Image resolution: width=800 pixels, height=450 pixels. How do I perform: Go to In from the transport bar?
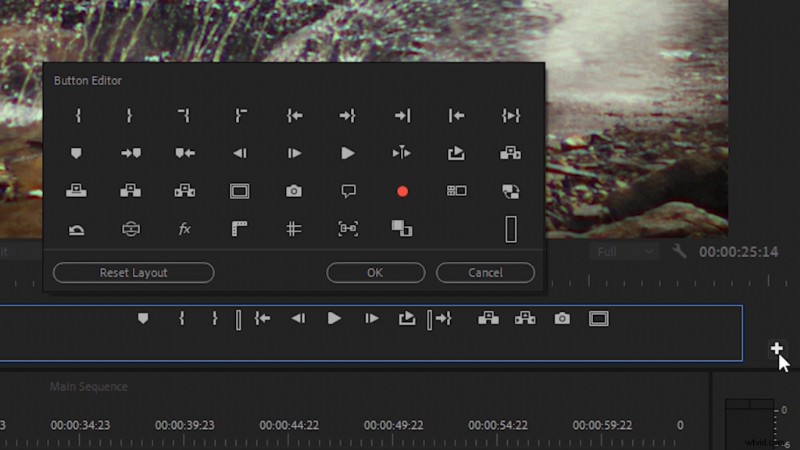[x=262, y=318]
